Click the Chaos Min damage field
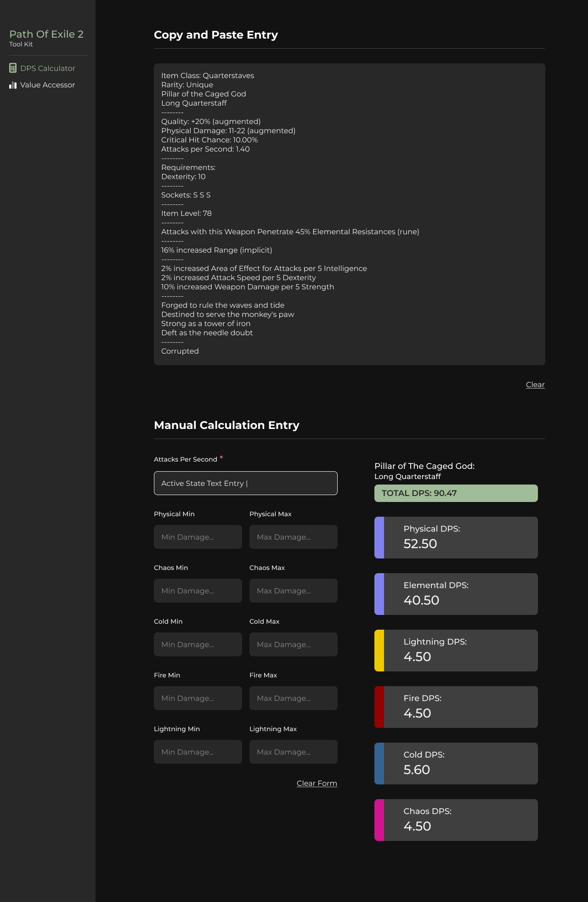This screenshot has width=588, height=902. [x=198, y=591]
